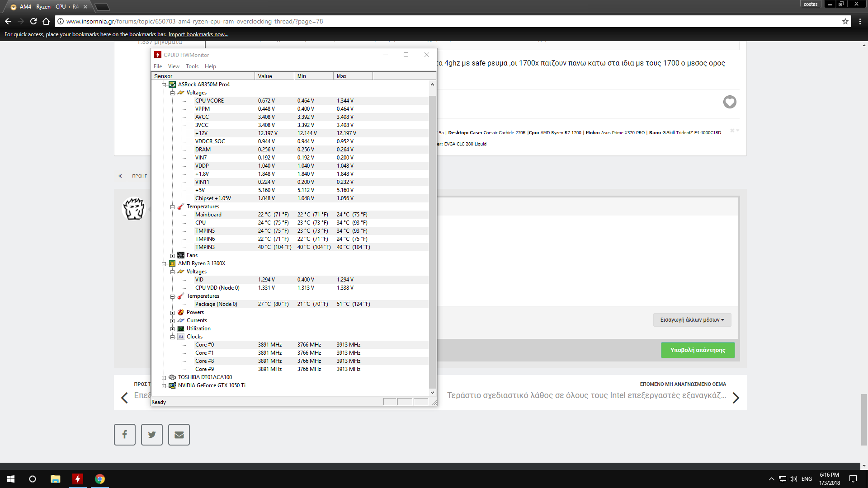Click the Utilization icon in tree
The width and height of the screenshot is (868, 488).
181,328
